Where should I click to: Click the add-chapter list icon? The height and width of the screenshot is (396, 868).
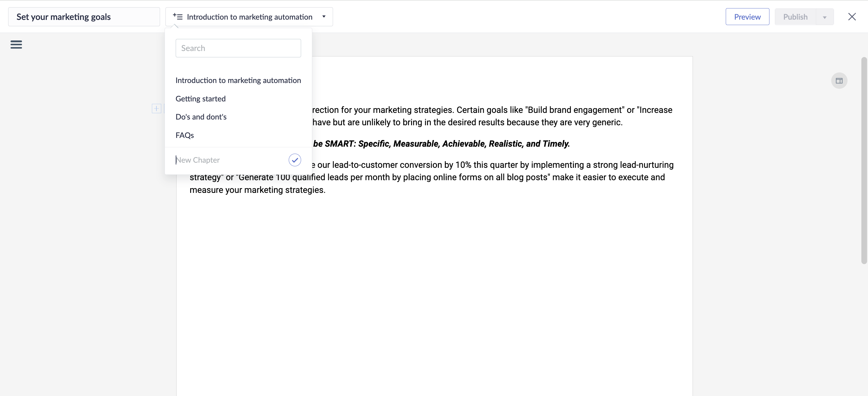pos(178,17)
